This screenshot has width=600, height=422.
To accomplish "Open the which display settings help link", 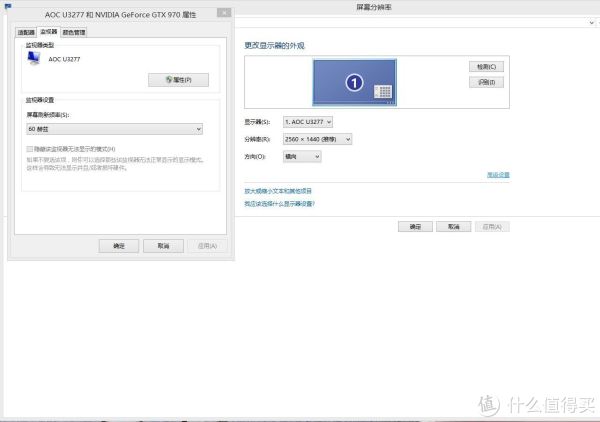I will pos(280,204).
